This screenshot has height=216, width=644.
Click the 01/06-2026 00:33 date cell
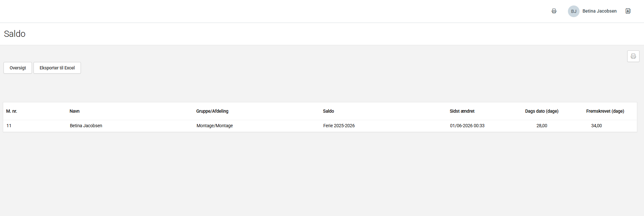coord(467,126)
